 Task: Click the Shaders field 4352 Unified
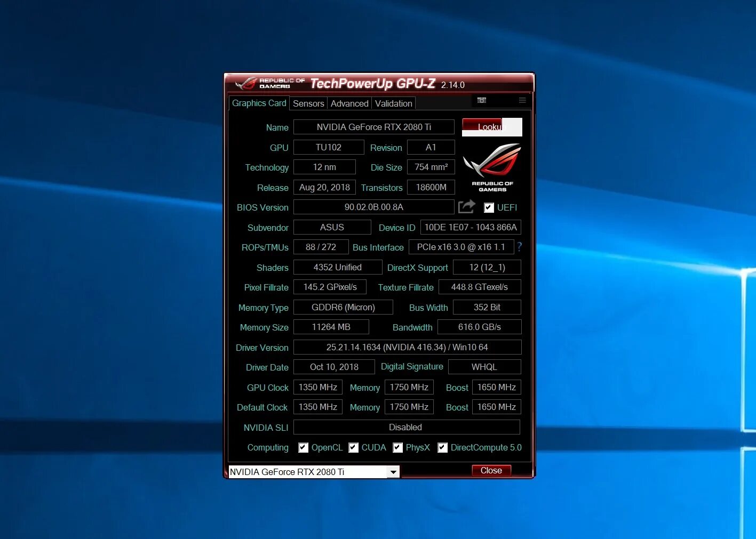pos(338,267)
